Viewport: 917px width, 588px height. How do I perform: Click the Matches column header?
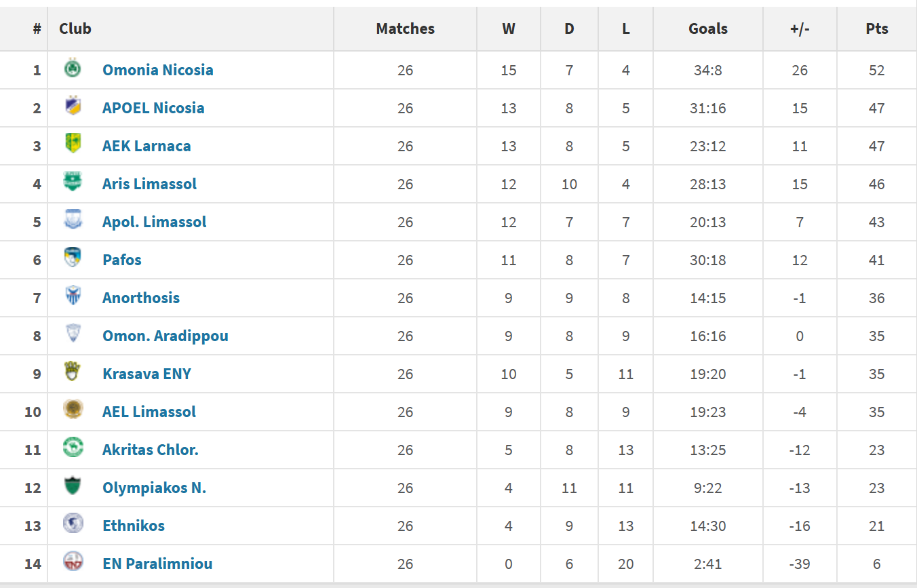(405, 28)
